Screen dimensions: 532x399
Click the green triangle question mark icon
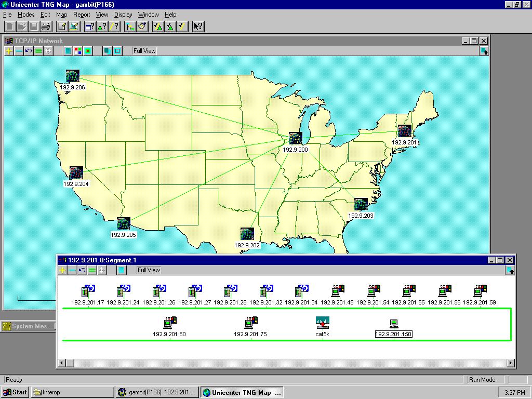pos(102,26)
